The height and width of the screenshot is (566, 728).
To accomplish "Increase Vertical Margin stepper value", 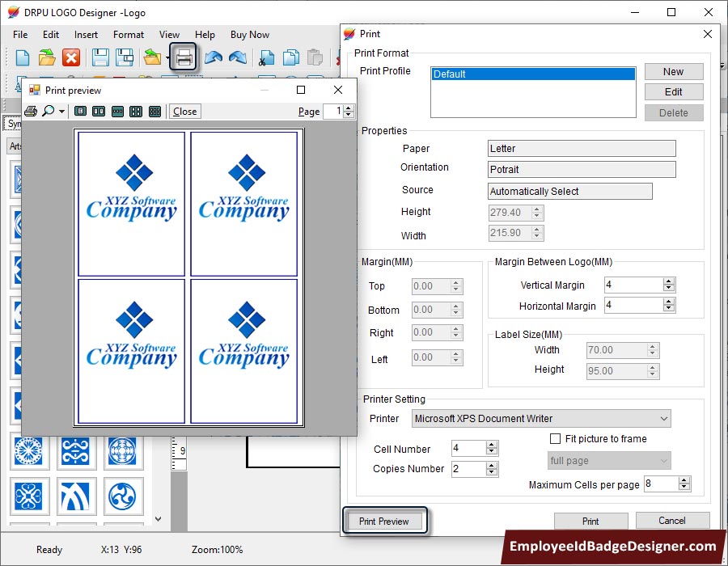I will [669, 281].
